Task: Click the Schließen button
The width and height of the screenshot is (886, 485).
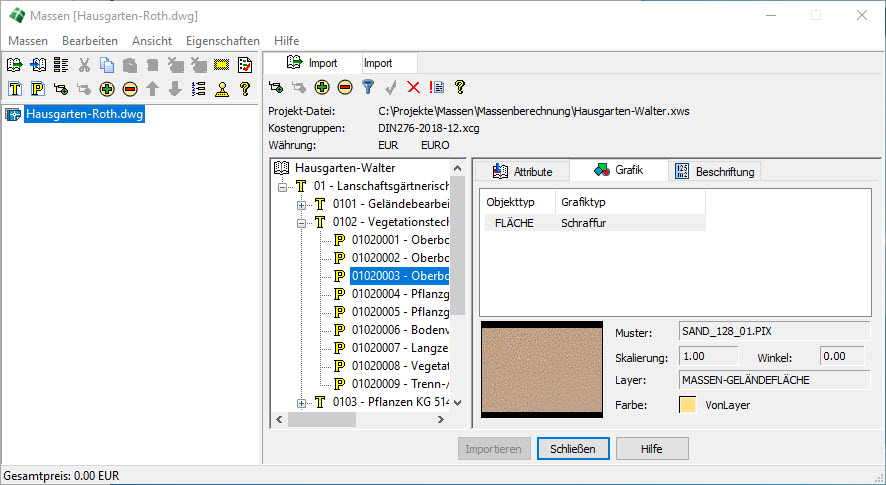Action: click(x=573, y=449)
